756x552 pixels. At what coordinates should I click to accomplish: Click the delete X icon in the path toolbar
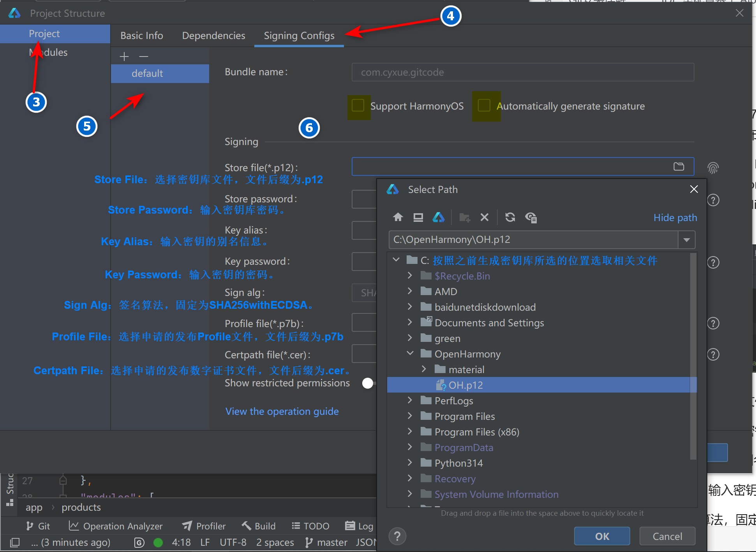coord(484,217)
